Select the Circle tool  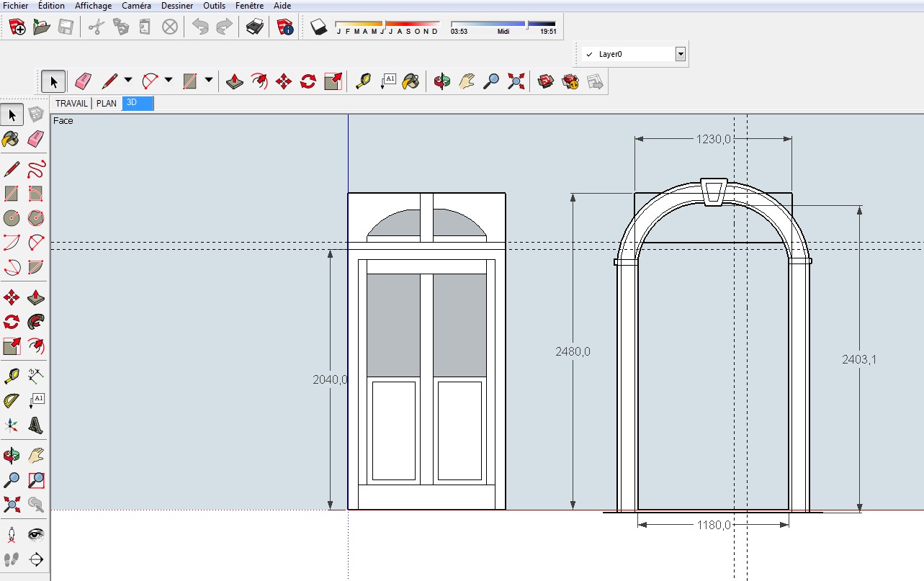(12, 217)
